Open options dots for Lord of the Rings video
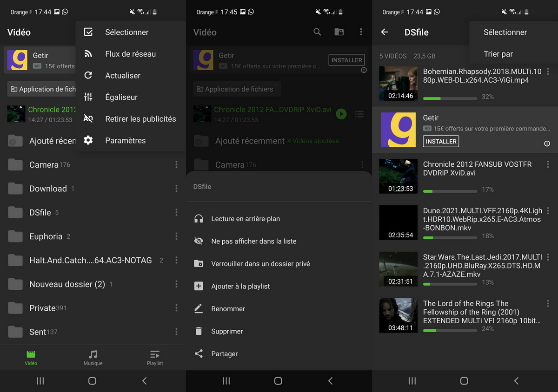558x392 pixels. point(548,304)
